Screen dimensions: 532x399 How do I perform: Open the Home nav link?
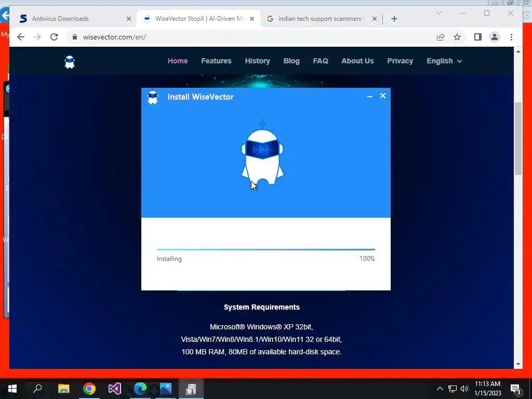(178, 61)
